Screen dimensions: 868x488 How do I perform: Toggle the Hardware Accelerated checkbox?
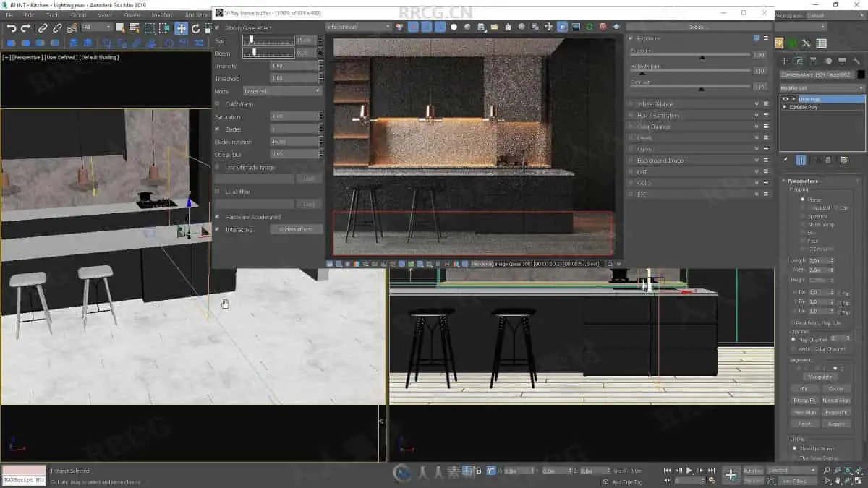[x=218, y=217]
